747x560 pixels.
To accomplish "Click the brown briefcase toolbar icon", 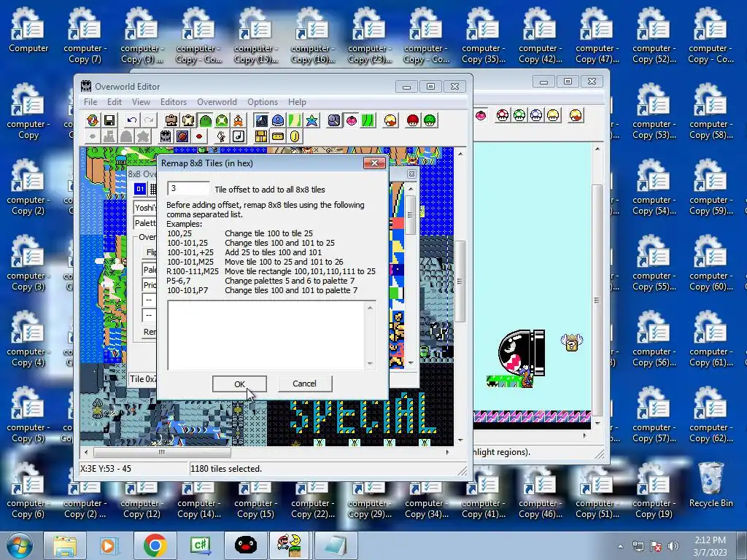I will click(171, 120).
